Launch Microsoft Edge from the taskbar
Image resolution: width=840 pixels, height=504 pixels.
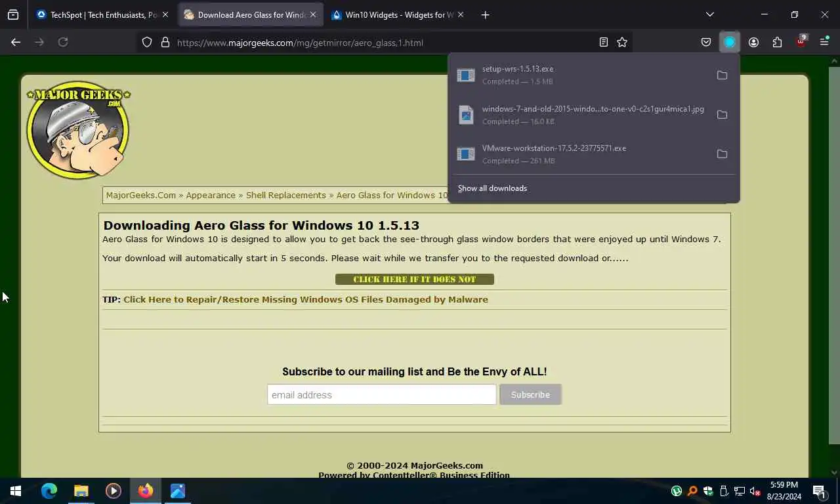[x=49, y=491]
